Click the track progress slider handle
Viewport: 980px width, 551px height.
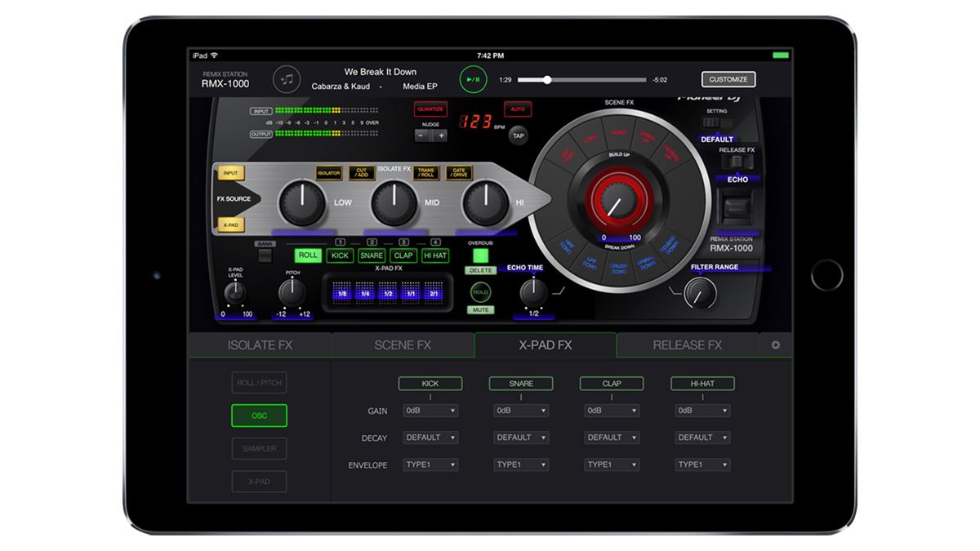(547, 80)
